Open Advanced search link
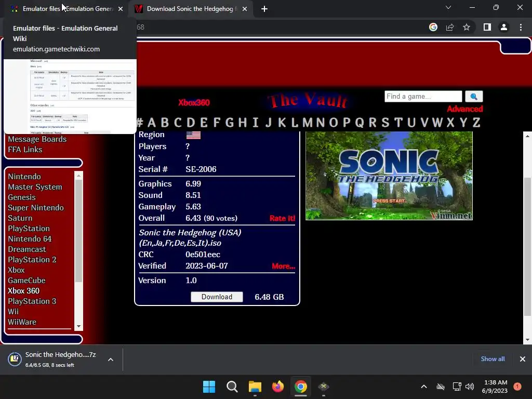This screenshot has width=532, height=399. [464, 109]
